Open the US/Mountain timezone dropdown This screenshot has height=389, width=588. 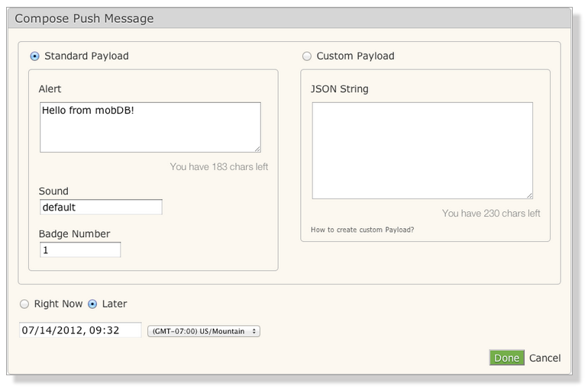pyautogui.click(x=204, y=331)
